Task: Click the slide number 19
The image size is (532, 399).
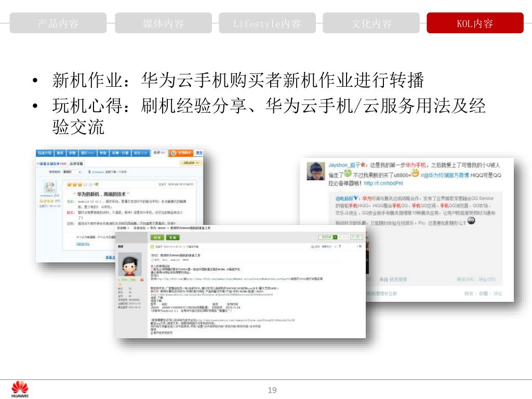Action: tap(272, 390)
